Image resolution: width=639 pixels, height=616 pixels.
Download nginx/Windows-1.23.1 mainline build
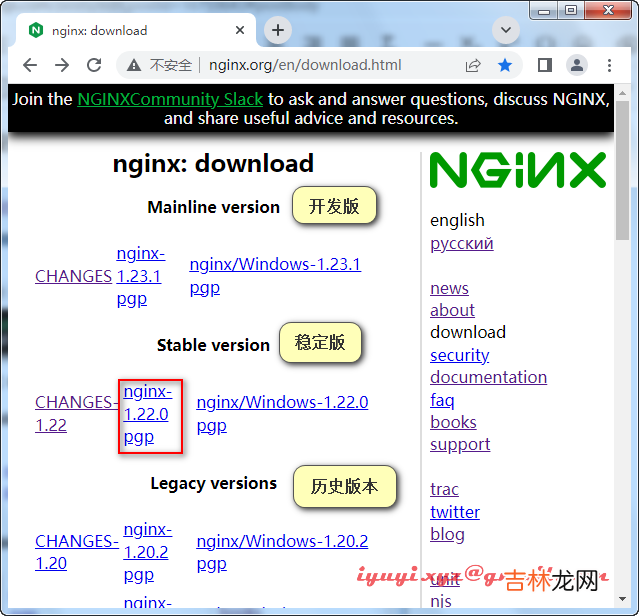(275, 265)
